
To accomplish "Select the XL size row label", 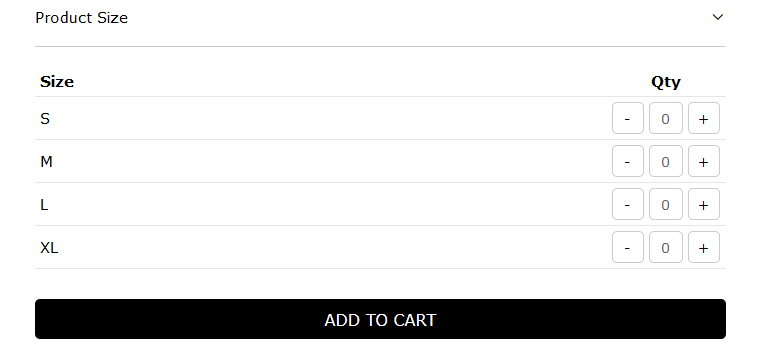I will coord(49,248).
